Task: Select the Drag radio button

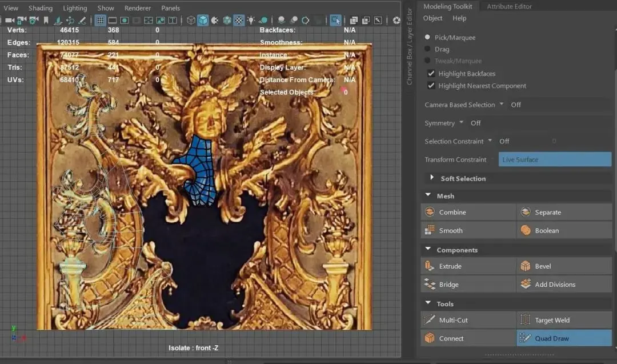Action: 427,49
